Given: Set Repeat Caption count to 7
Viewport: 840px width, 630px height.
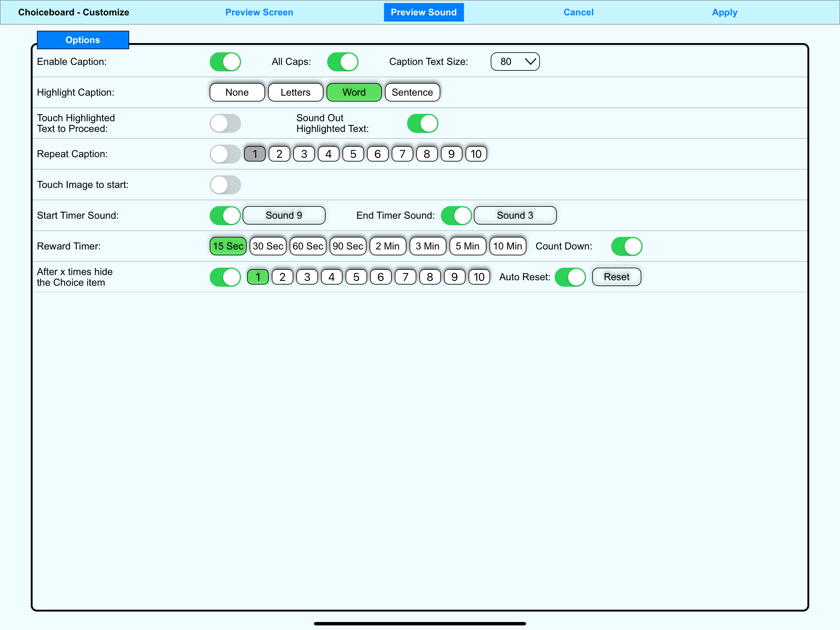Looking at the screenshot, I should pos(402,154).
